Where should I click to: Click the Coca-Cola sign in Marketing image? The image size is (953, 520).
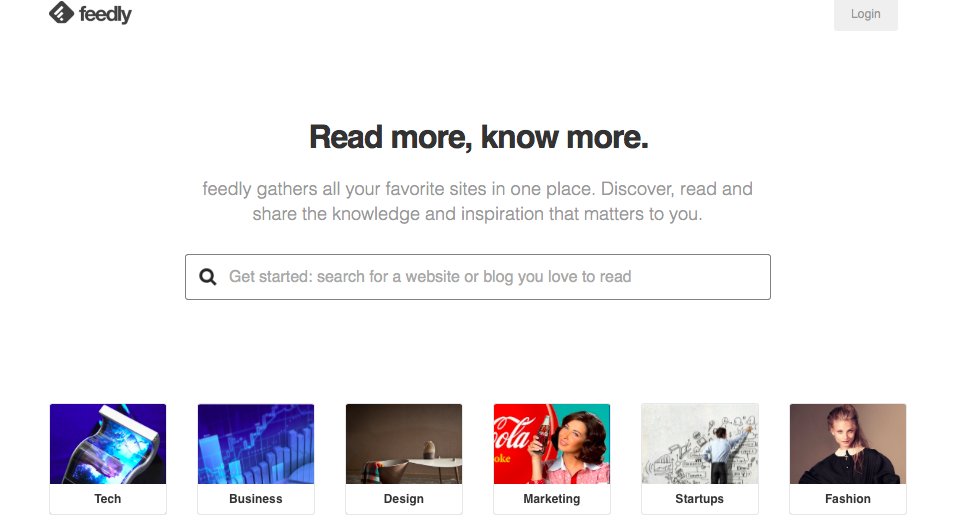pos(513,437)
